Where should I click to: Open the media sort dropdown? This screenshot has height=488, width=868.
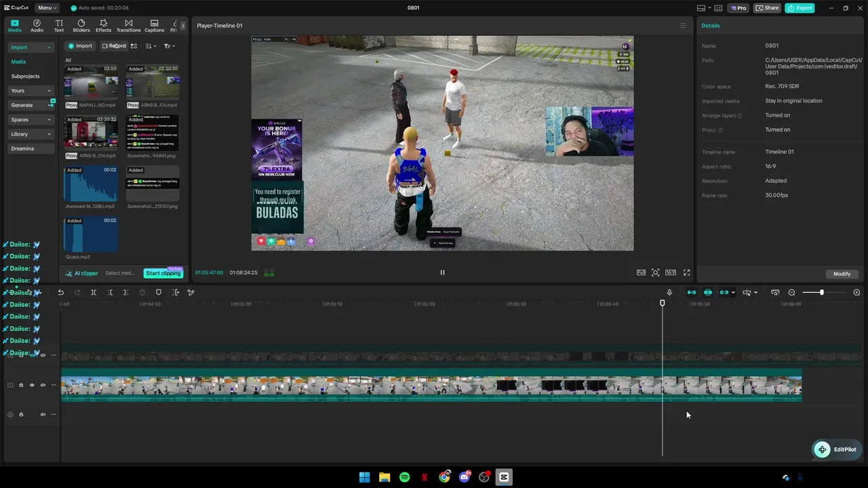[151, 46]
